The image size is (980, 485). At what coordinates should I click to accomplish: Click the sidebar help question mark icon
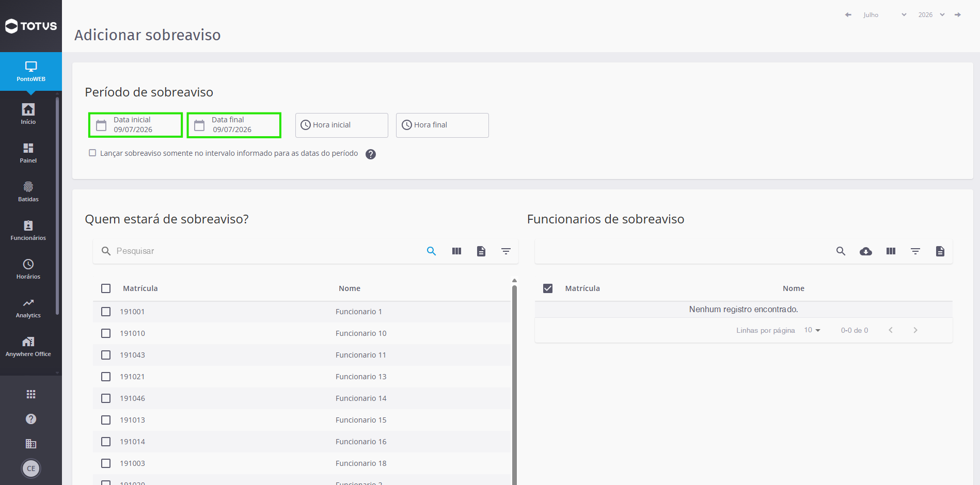click(31, 419)
